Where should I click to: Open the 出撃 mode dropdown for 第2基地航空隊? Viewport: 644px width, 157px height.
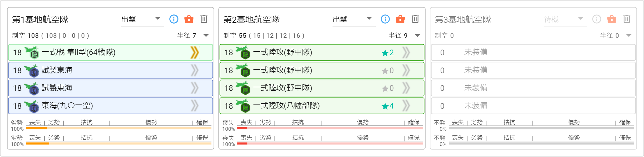[354, 19]
